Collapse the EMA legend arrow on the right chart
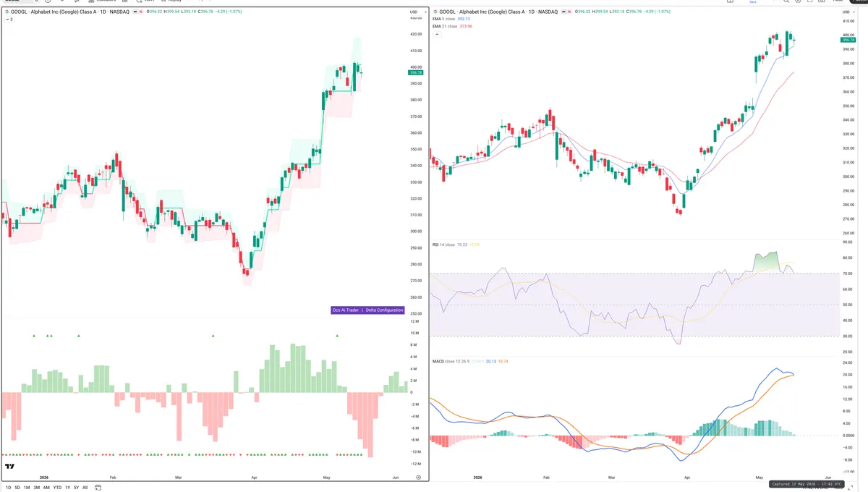The width and height of the screenshot is (868, 492). point(436,33)
